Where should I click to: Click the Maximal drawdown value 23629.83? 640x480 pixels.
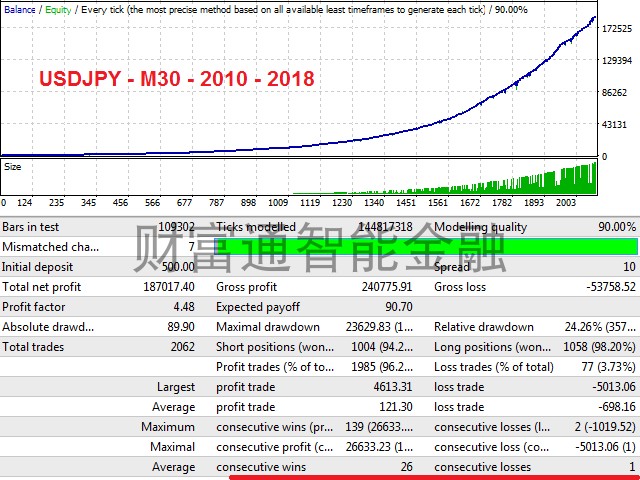[x=379, y=327]
